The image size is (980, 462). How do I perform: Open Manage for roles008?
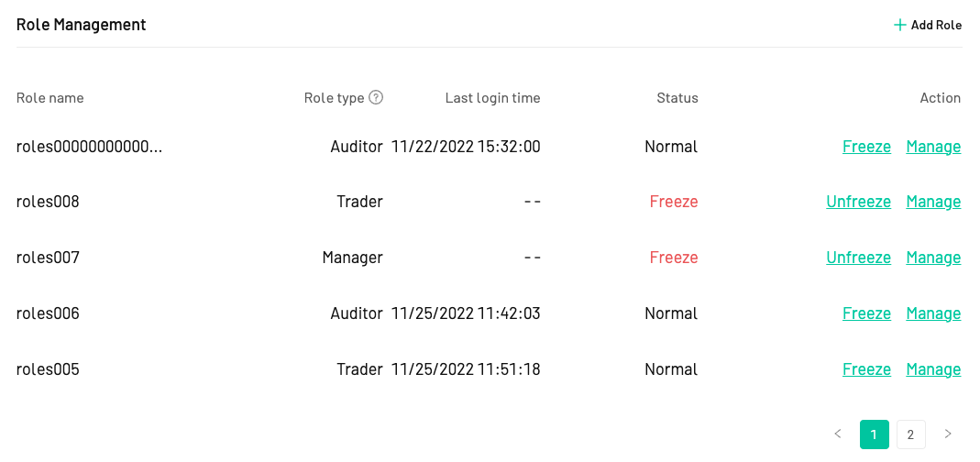[x=933, y=202]
